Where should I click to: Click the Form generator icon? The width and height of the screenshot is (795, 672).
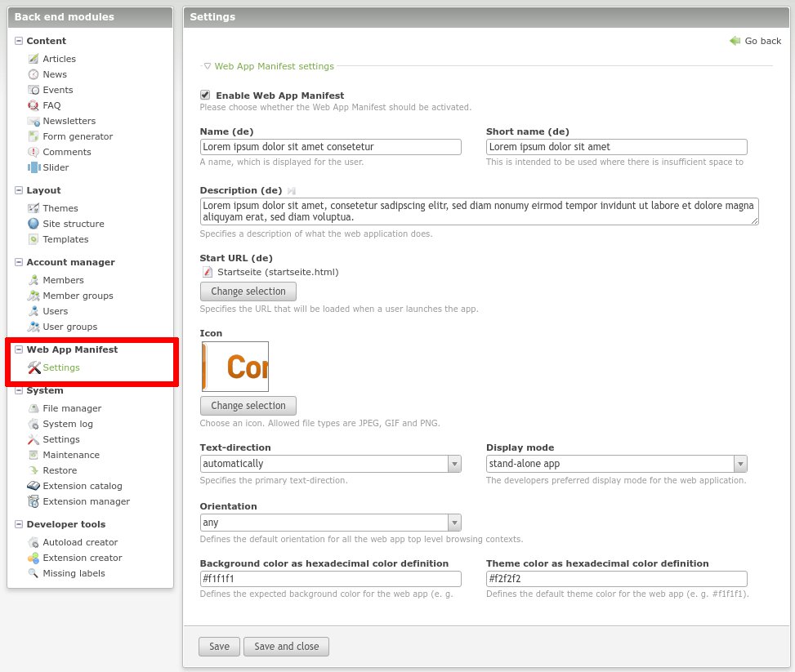point(33,136)
